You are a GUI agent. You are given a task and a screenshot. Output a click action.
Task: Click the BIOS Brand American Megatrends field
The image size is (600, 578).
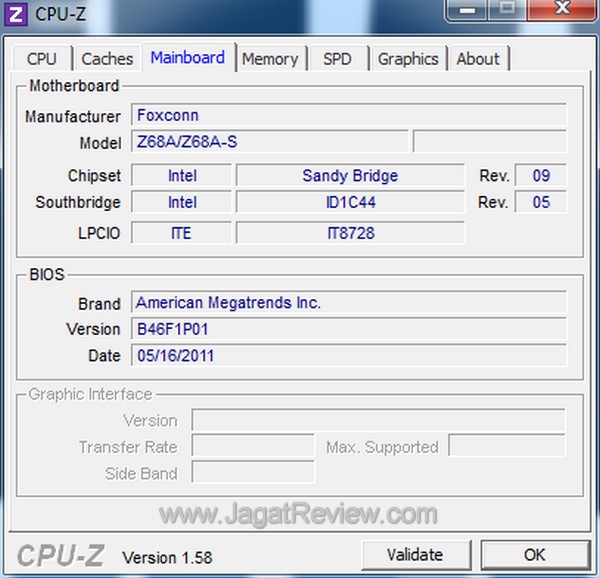349,302
